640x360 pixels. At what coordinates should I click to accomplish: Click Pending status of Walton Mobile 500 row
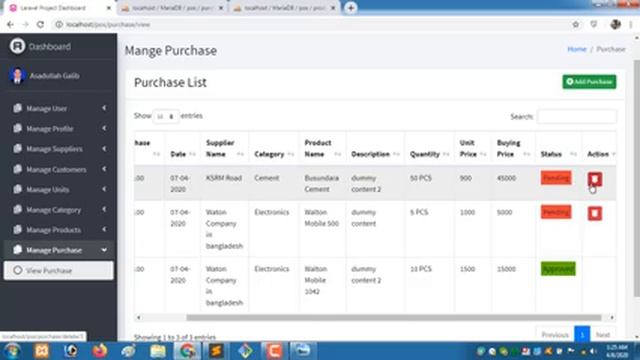coord(556,212)
